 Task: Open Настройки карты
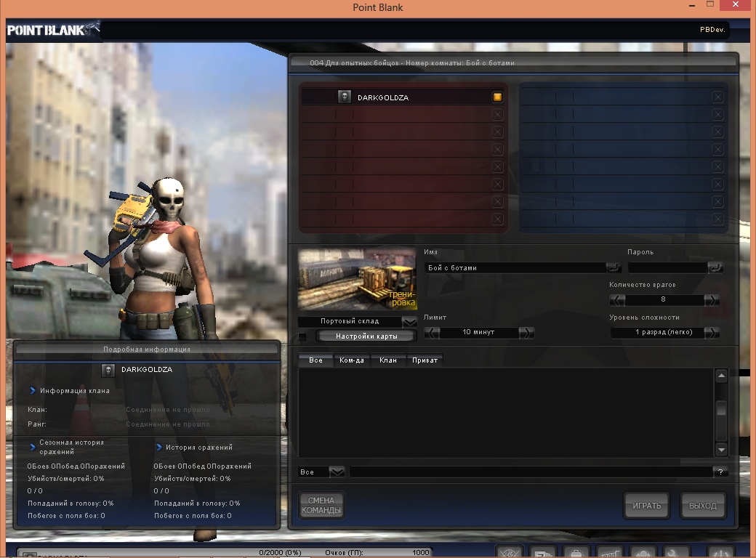366,336
